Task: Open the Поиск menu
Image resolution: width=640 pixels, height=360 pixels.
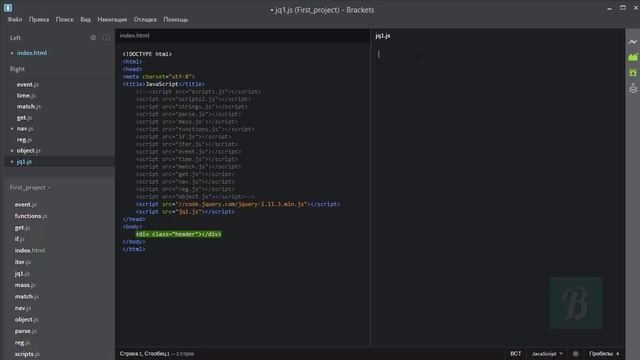Action: point(64,20)
